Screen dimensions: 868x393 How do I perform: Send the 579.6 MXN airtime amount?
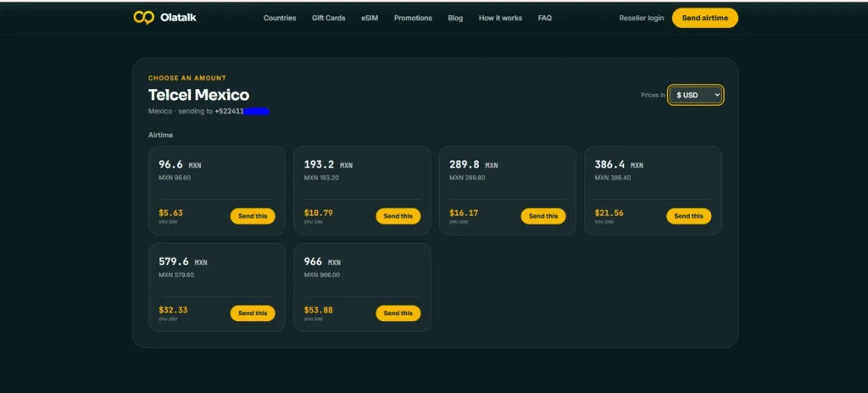pyautogui.click(x=253, y=313)
